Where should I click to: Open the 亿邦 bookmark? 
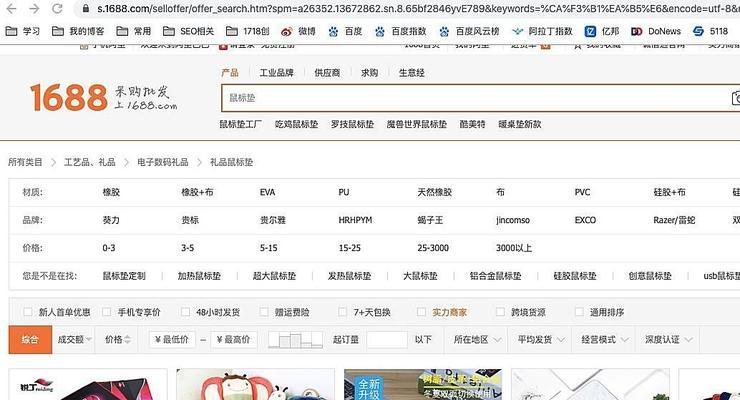click(602, 31)
